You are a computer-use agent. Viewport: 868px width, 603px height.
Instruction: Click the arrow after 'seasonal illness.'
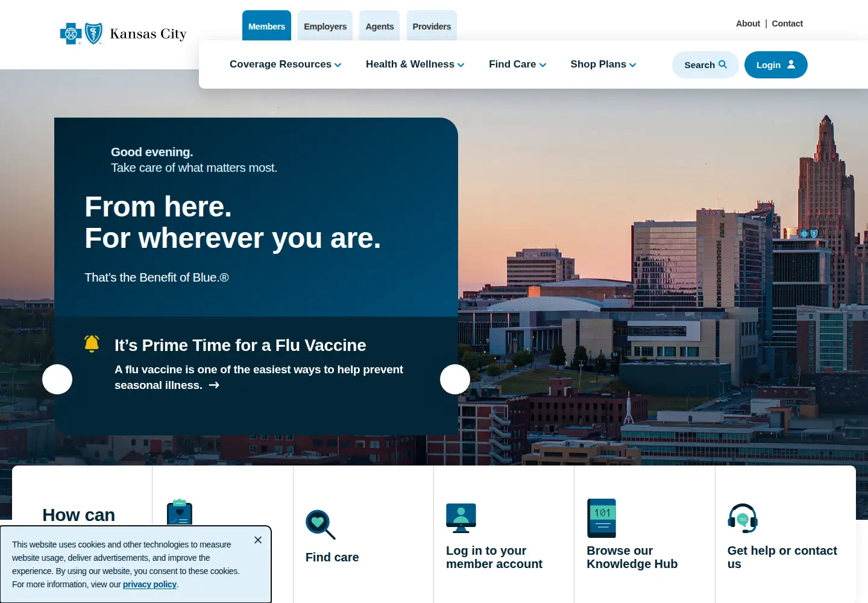(x=214, y=385)
